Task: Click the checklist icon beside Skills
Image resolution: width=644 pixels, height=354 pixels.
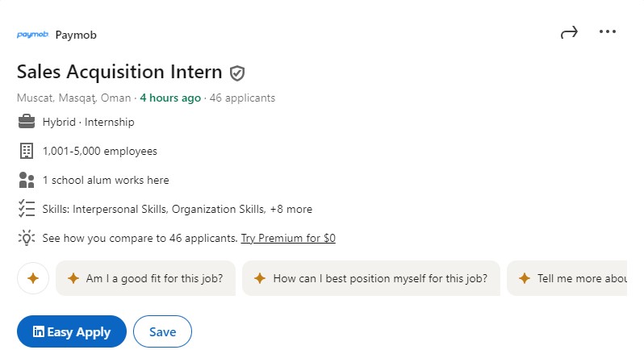Action: click(x=27, y=209)
